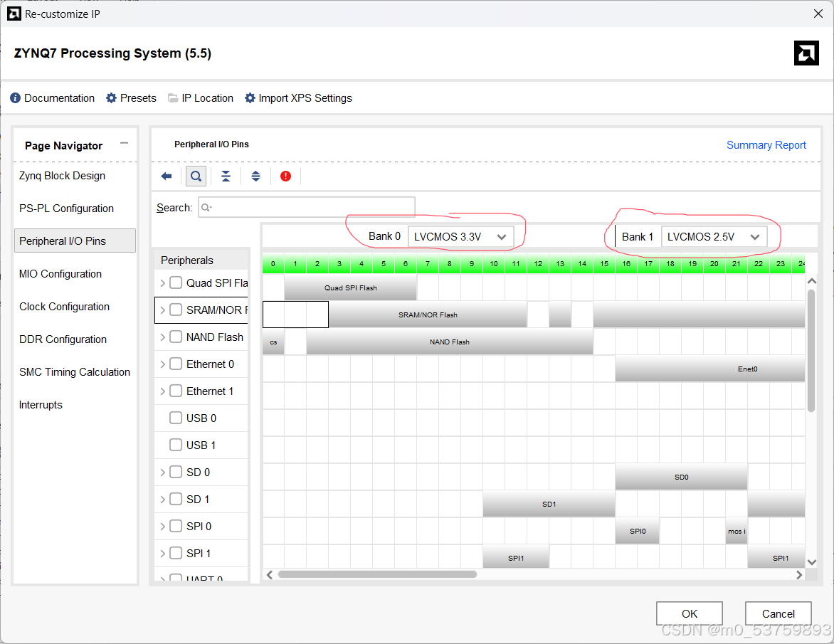Image resolution: width=834 pixels, height=644 pixels.
Task: Enable the USB 0 checkbox
Action: tap(176, 418)
